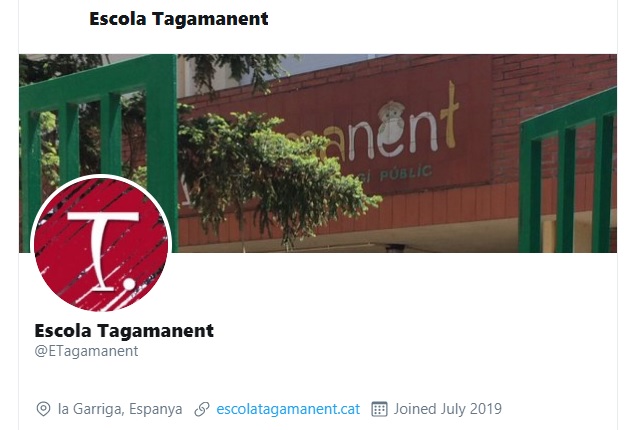629x430 pixels.
Task: Click the owl mascot on the school sign
Action: (392, 129)
